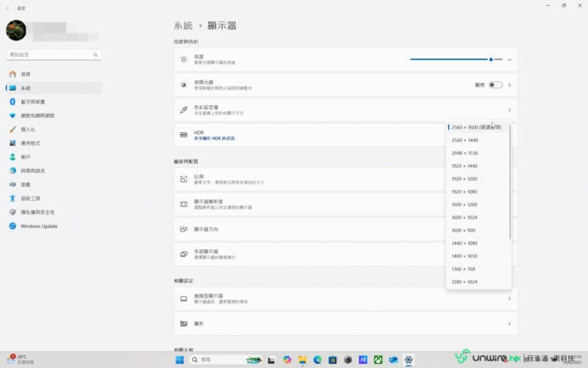Select 1920 × 1080 resolution option

tap(464, 192)
